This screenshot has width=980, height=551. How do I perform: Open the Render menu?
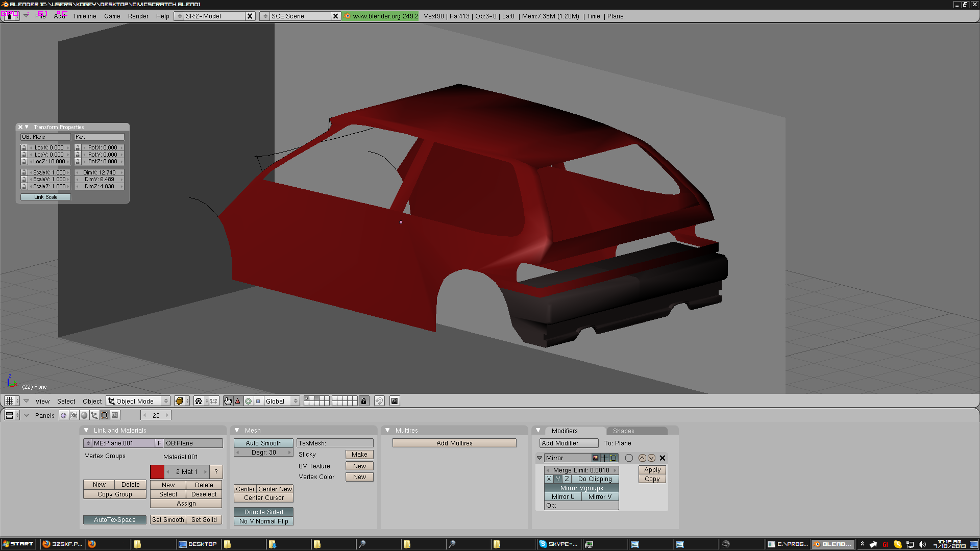pyautogui.click(x=138, y=16)
